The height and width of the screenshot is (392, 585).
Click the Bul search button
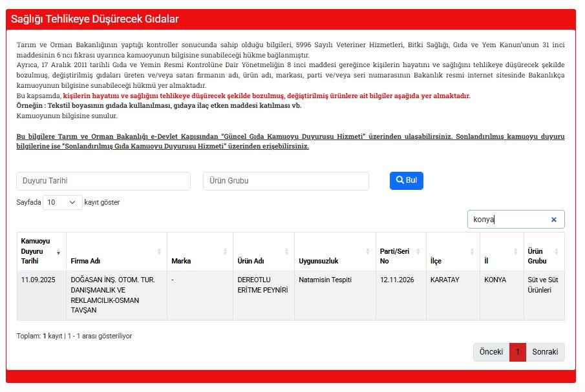[406, 180]
